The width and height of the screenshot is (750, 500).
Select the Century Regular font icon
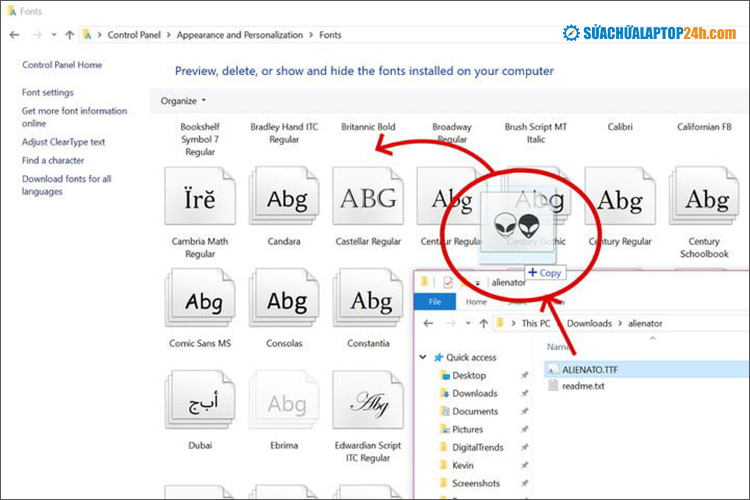620,196
